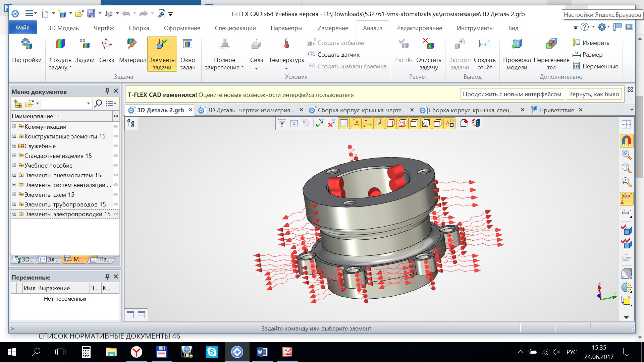644x362 pixels.
Task: Click red cross clear filter icon
Action: point(332,123)
